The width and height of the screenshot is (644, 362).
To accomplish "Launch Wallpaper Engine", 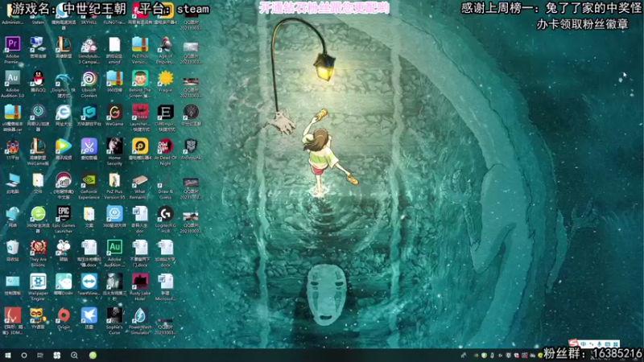I will [x=38, y=282].
